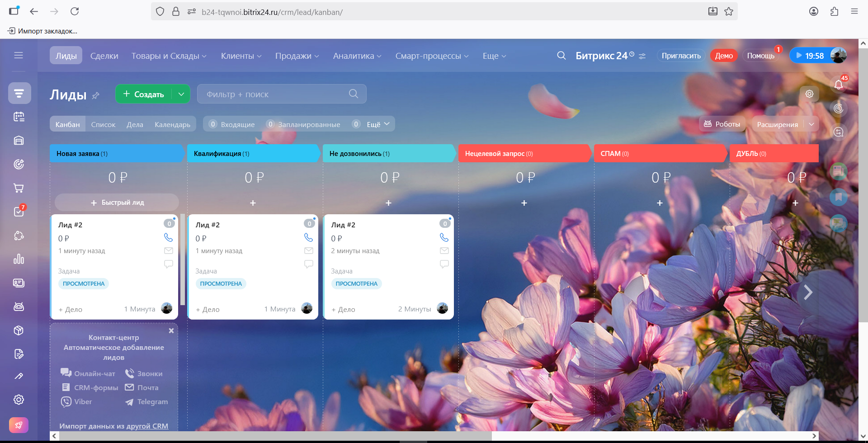Bookmark this page with the star icon

(x=729, y=11)
